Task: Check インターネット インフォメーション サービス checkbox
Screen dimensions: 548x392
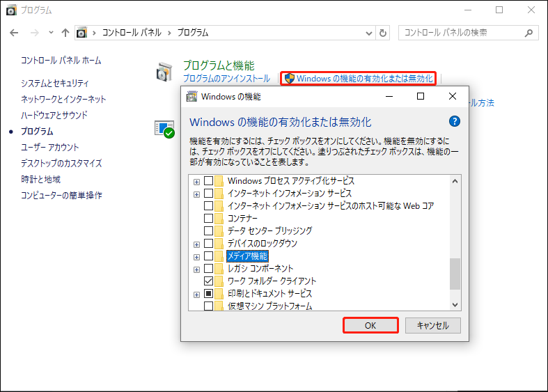Action: coord(209,193)
